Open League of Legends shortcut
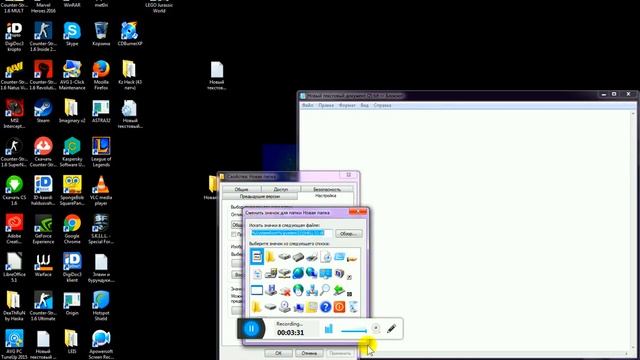640x360 pixels. point(101,152)
